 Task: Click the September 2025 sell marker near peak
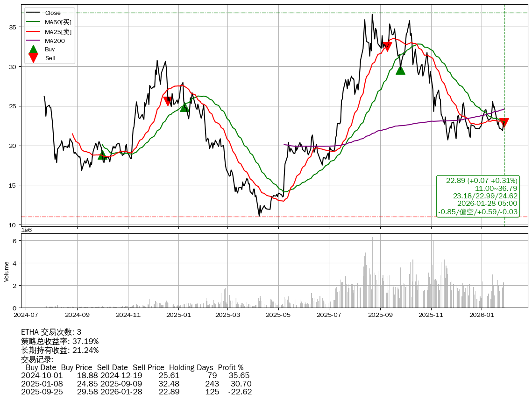click(387, 47)
